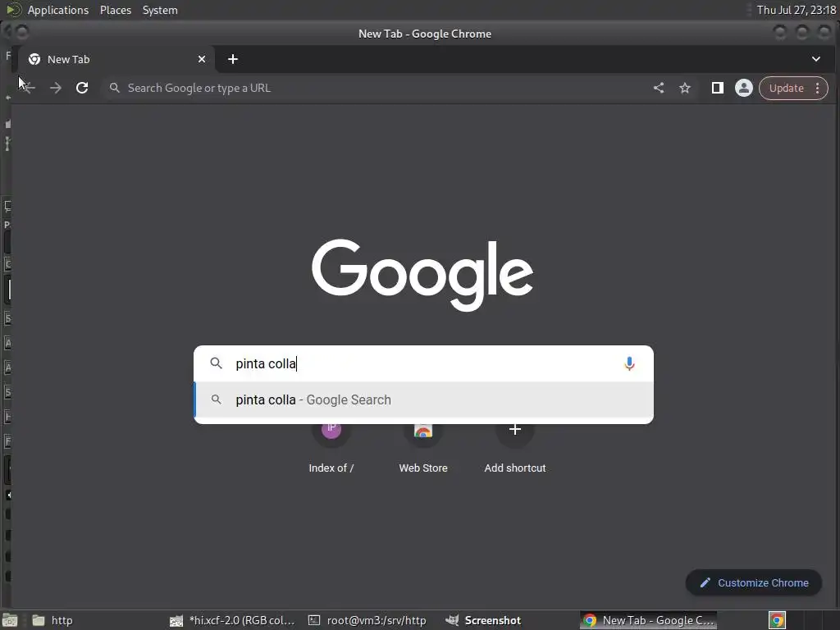Screen dimensions: 840x630
Task: Click the show desktop icon in bottom panel
Action: point(10,620)
